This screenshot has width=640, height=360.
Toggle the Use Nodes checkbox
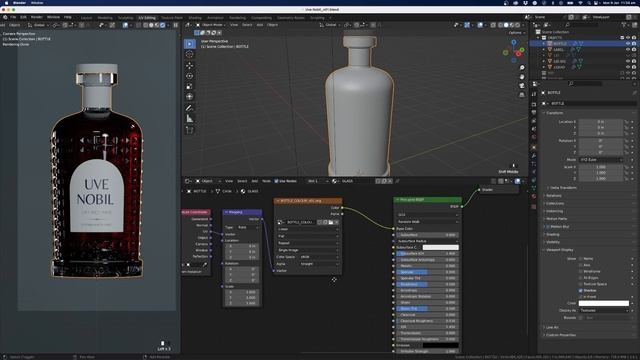(276, 181)
